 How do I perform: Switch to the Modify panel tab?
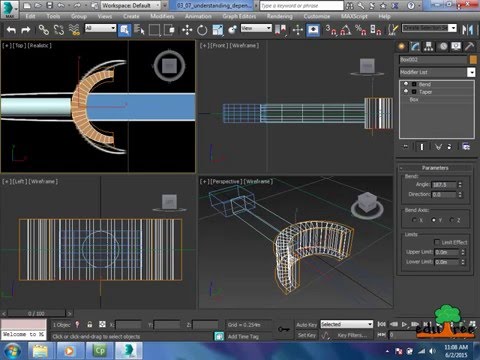pyautogui.click(x=415, y=47)
